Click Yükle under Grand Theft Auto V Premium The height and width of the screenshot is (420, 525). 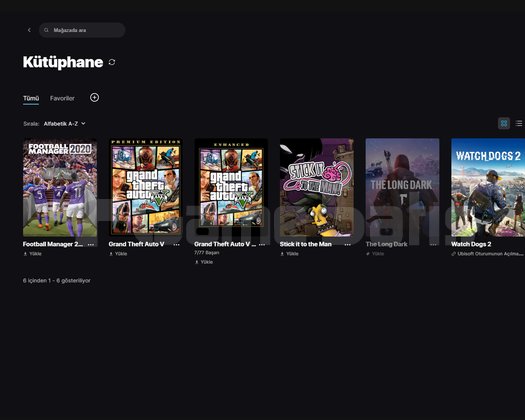(x=118, y=254)
